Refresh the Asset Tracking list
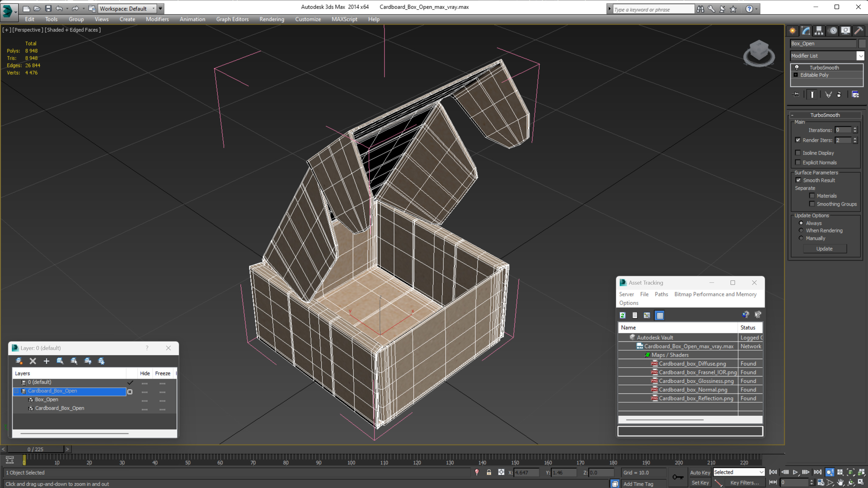 (x=623, y=315)
